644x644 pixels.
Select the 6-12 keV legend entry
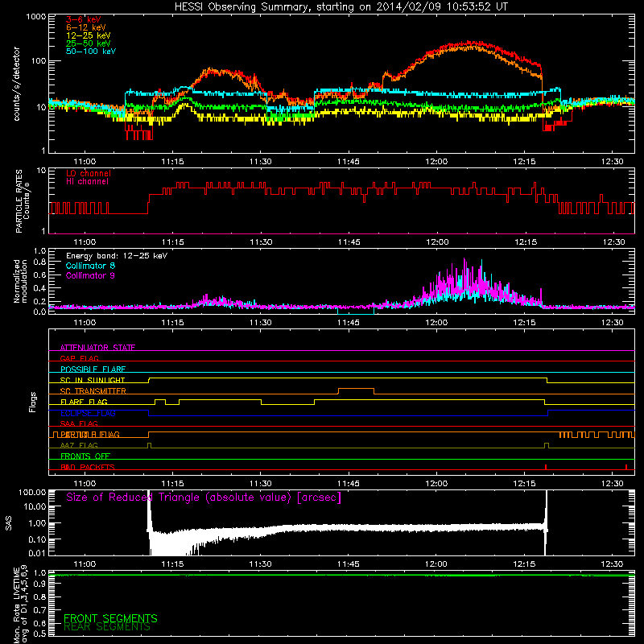tap(86, 27)
